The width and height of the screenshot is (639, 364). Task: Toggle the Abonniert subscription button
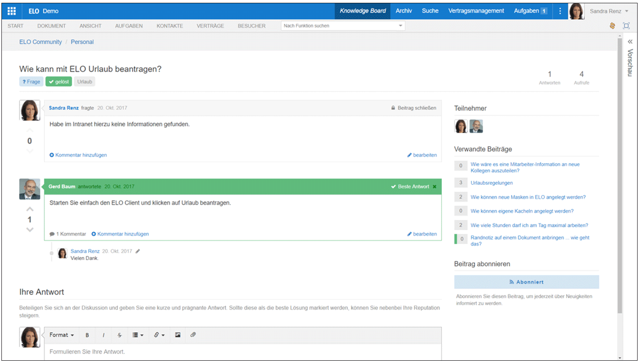coord(526,282)
